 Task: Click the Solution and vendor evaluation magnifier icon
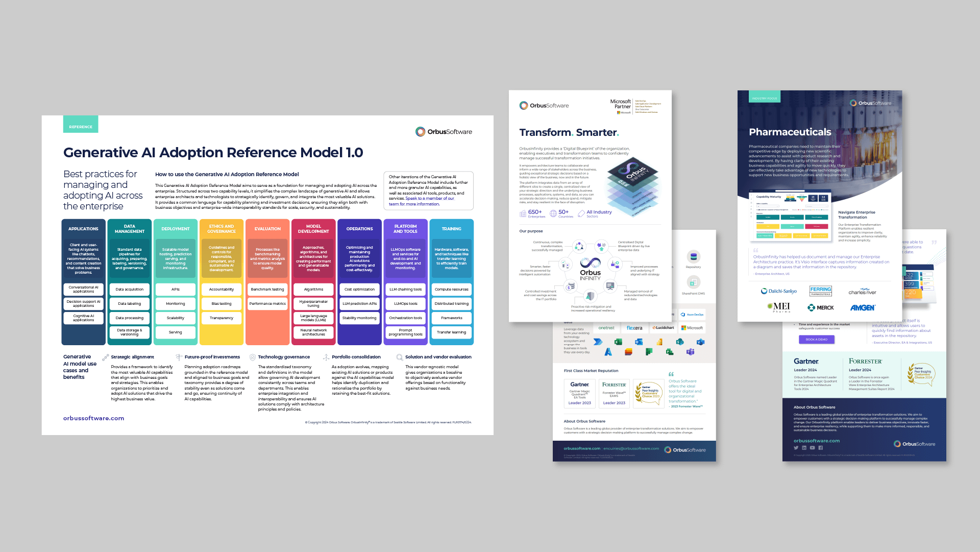point(400,357)
